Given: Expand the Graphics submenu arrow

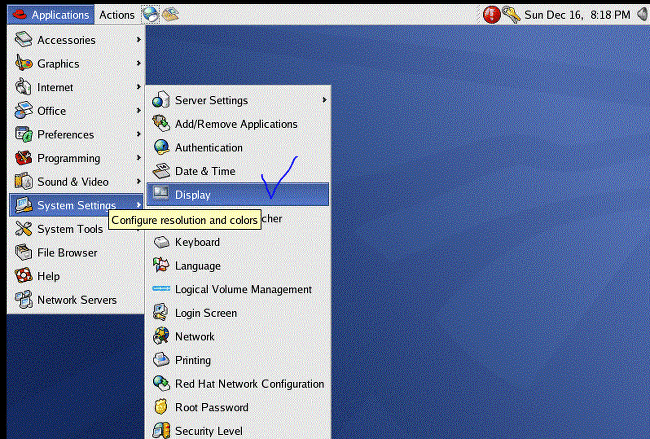Looking at the screenshot, I should pyautogui.click(x=138, y=63).
